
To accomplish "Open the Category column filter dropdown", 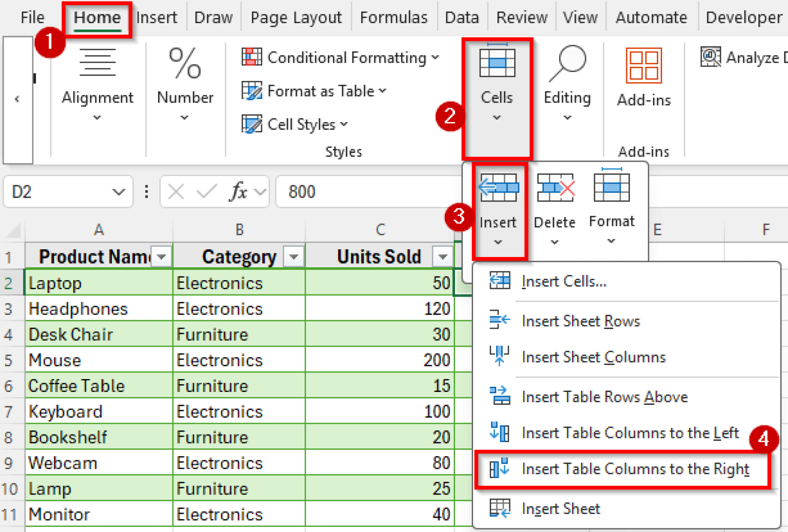I will (293, 257).
